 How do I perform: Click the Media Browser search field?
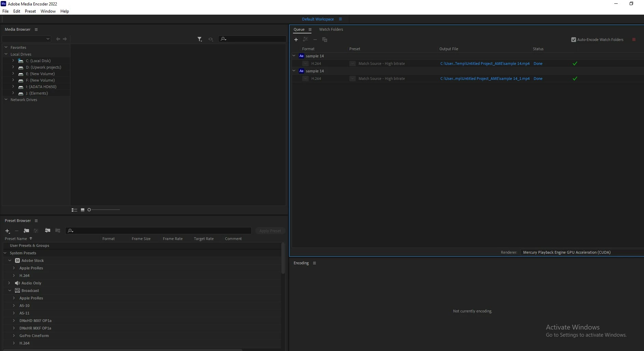click(252, 39)
